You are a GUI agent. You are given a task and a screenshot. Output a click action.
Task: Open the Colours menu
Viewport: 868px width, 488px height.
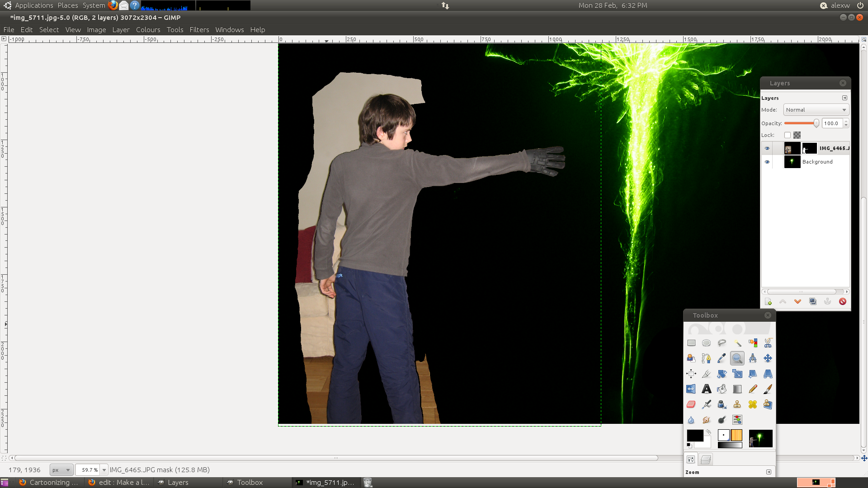(x=148, y=30)
